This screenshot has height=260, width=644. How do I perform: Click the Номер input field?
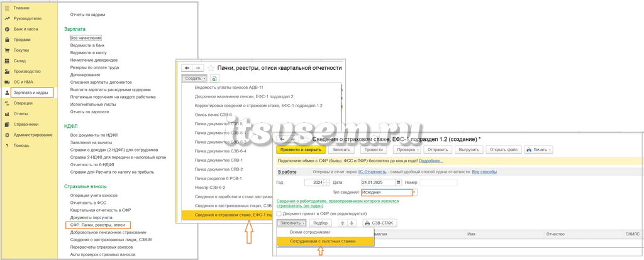click(438, 182)
